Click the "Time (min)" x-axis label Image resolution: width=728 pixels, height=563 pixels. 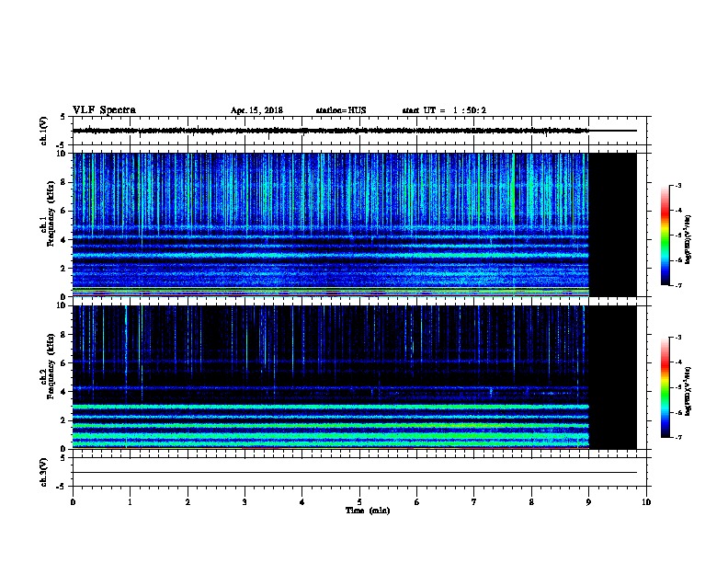pos(368,511)
